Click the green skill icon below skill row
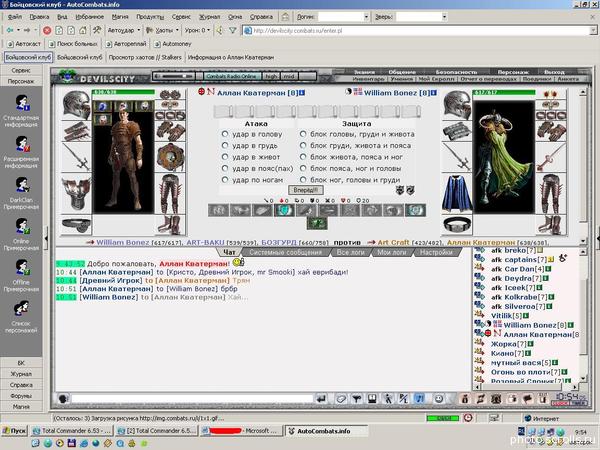The image size is (600, 450). [317, 223]
